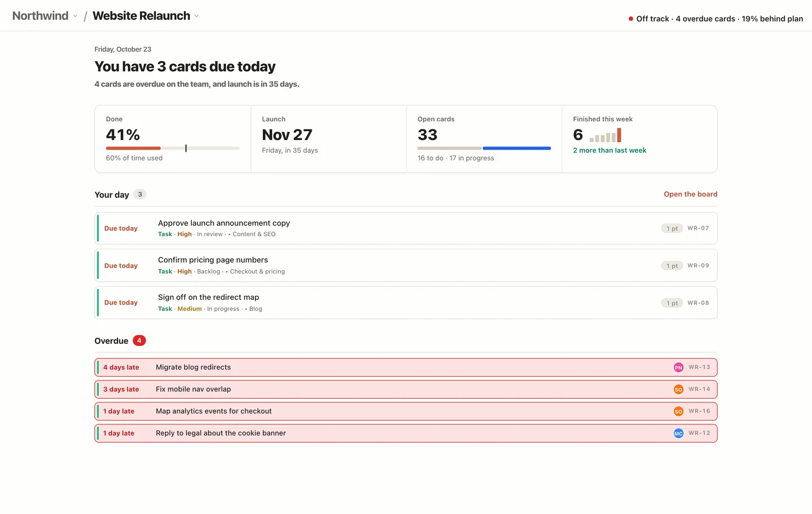Click card ID WR-16

(x=700, y=411)
